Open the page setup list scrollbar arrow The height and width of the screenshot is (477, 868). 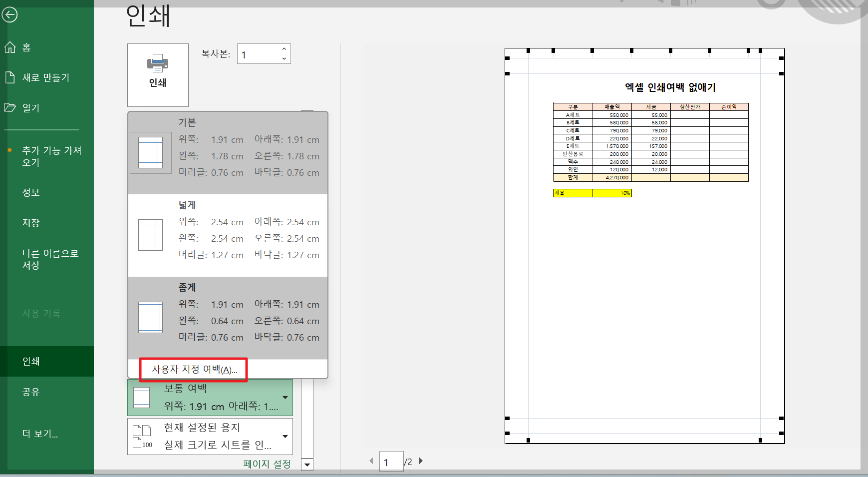(x=307, y=465)
